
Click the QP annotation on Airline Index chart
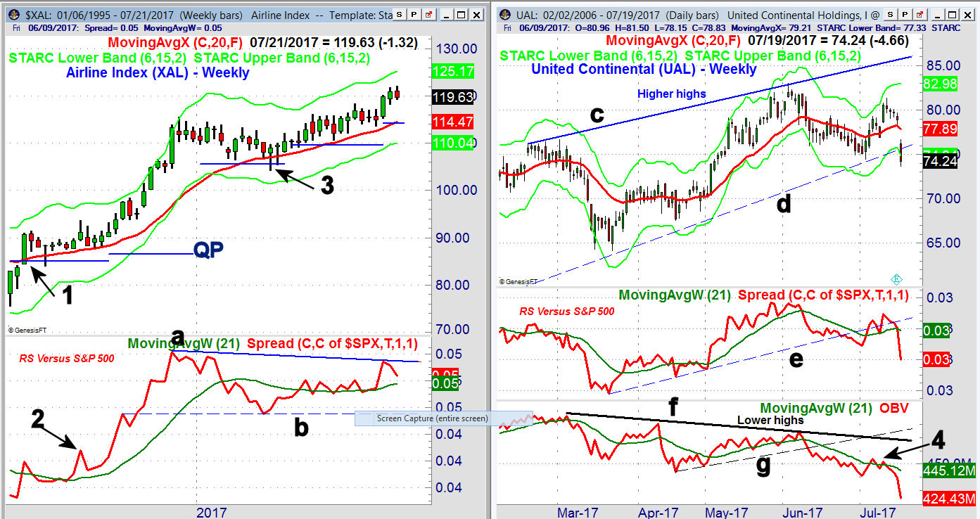(x=208, y=250)
